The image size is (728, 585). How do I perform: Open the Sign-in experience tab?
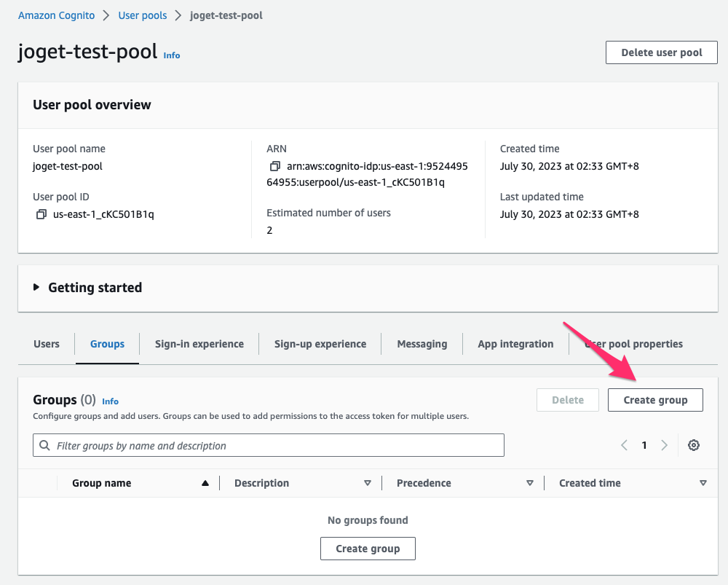[199, 344]
